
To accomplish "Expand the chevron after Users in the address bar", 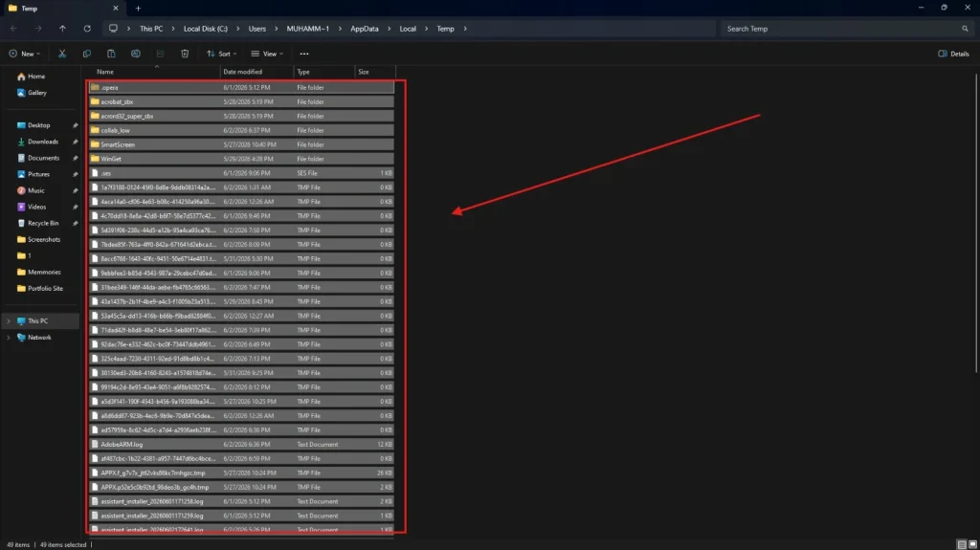I will pyautogui.click(x=276, y=29).
